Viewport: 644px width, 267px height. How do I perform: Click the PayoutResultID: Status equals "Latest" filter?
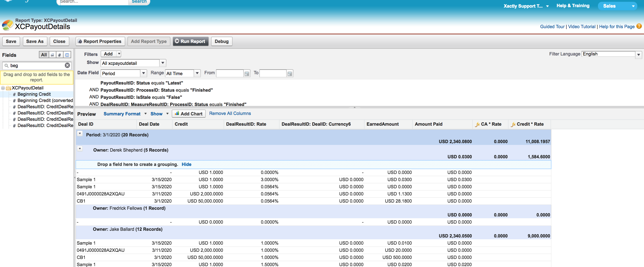point(142,83)
